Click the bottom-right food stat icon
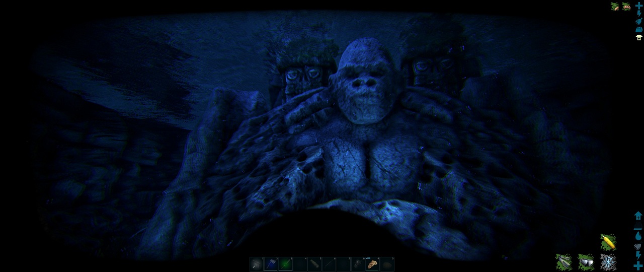644x272 pixels. point(638,247)
